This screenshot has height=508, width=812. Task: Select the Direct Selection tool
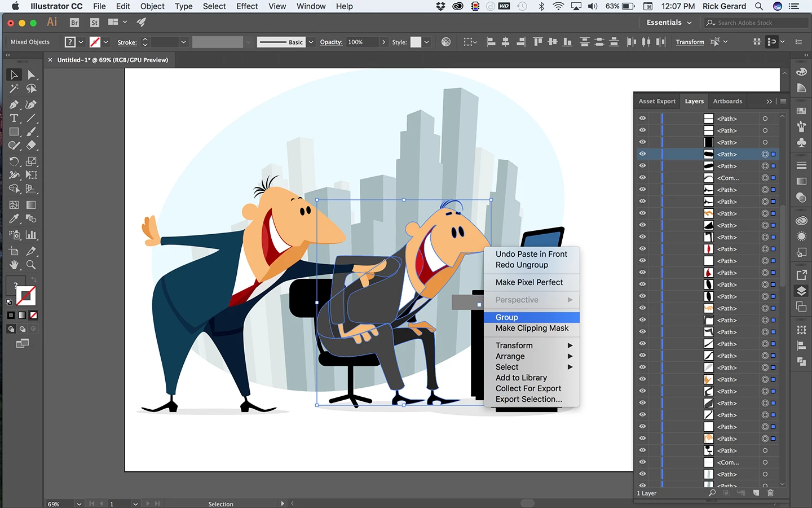32,75
